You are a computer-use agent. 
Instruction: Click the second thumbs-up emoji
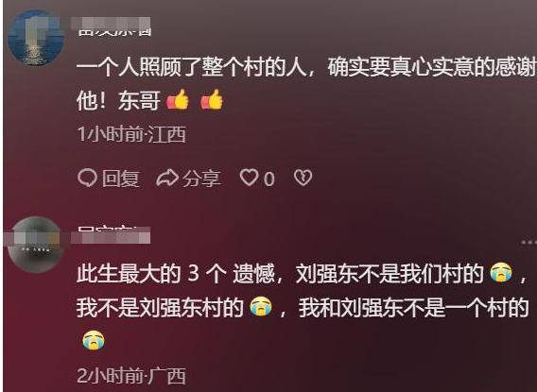[212, 100]
